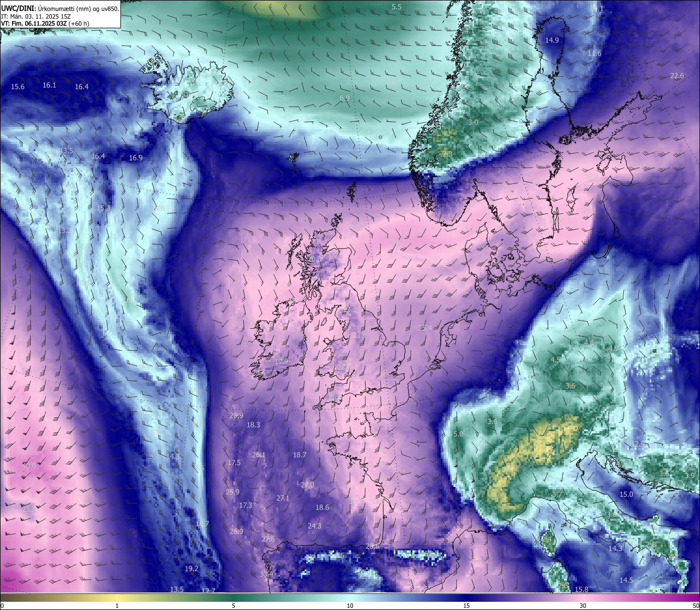700x610 pixels.
Task: Click the 15.0 value over the Adriatic
Action: pyautogui.click(x=626, y=495)
